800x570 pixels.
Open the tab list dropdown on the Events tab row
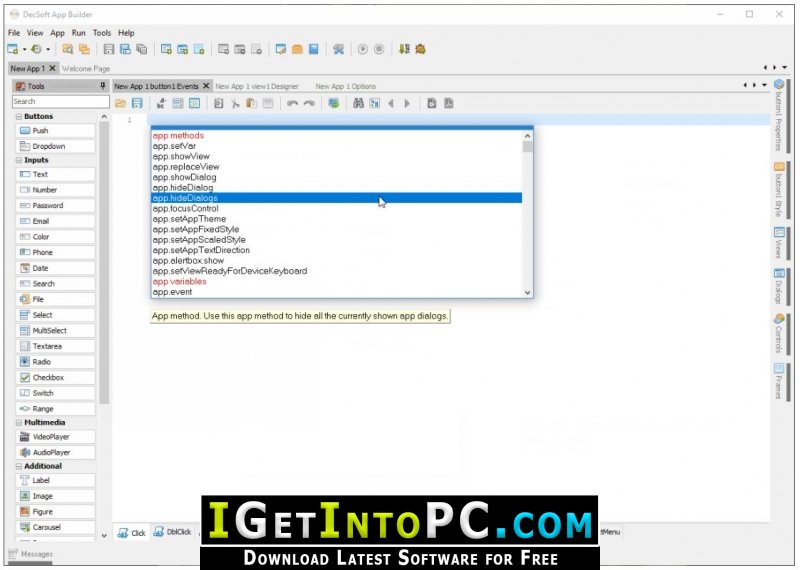click(x=764, y=85)
